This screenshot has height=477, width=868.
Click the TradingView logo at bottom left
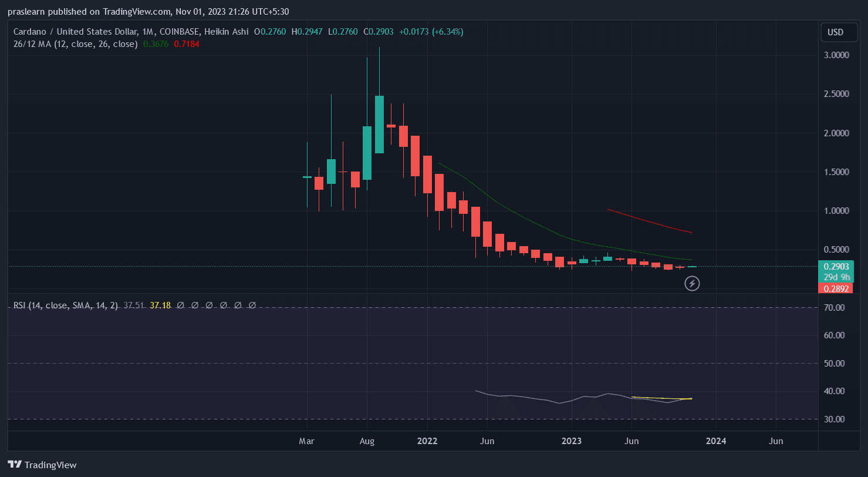click(42, 465)
